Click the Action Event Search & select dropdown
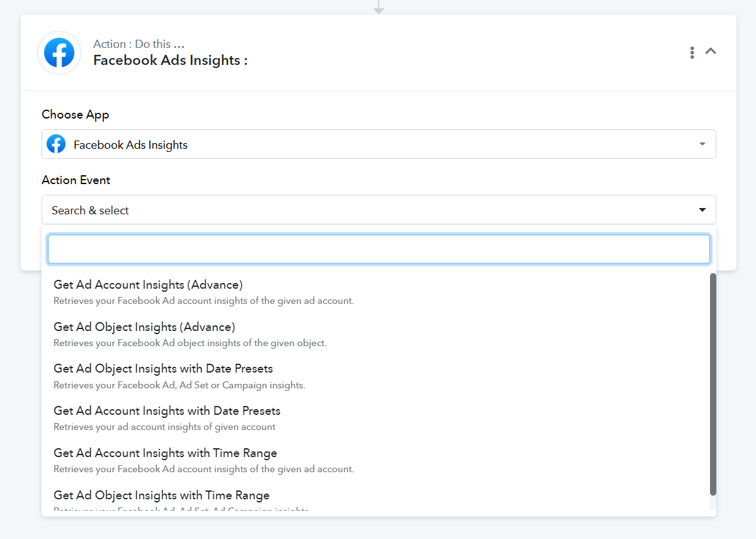 [379, 210]
